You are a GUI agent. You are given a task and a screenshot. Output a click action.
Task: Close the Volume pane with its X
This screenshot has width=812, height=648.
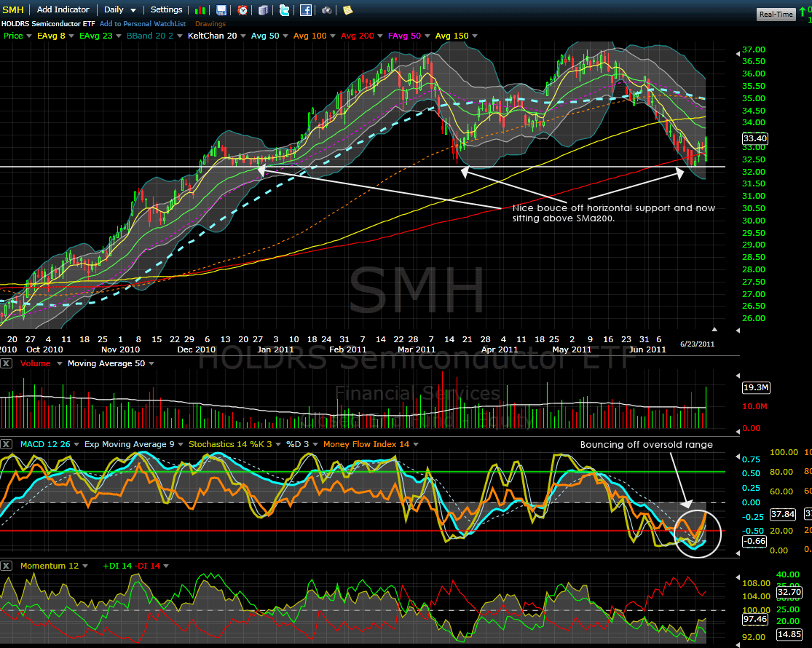coord(6,363)
